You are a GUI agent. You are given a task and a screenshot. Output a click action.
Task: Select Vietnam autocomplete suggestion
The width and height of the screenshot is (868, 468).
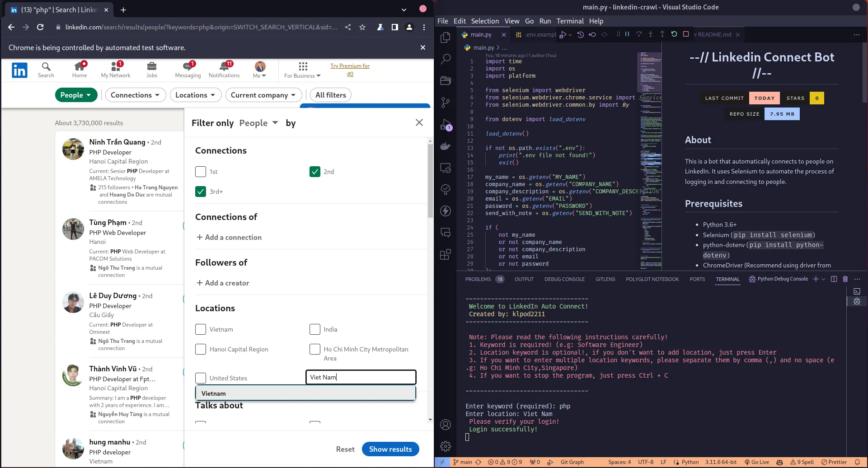[305, 393]
